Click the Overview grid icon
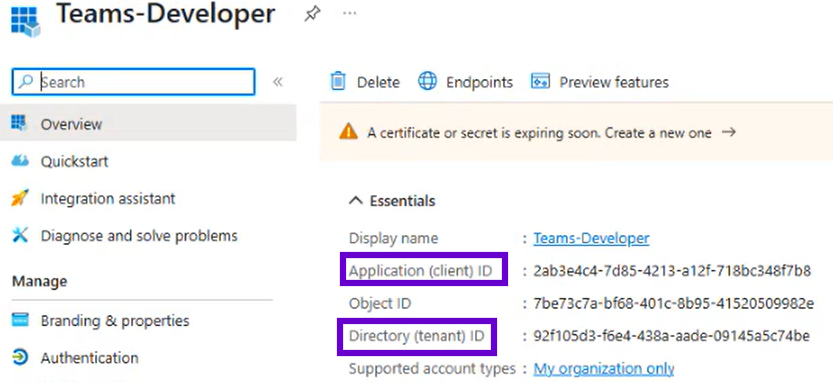Image resolution: width=833 pixels, height=383 pixels. point(20,123)
